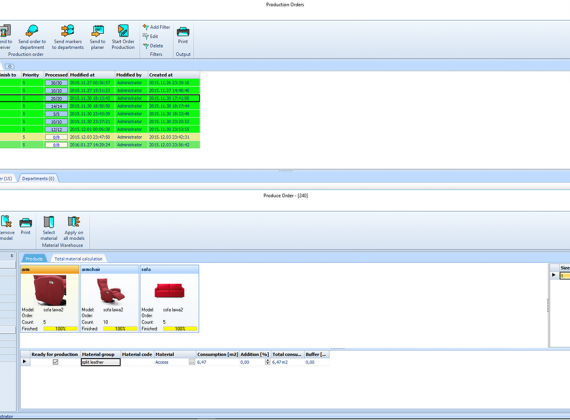Viewport: 570px width, 420px height.
Task: Toggle the Ready for production checkbox
Action: (55, 362)
